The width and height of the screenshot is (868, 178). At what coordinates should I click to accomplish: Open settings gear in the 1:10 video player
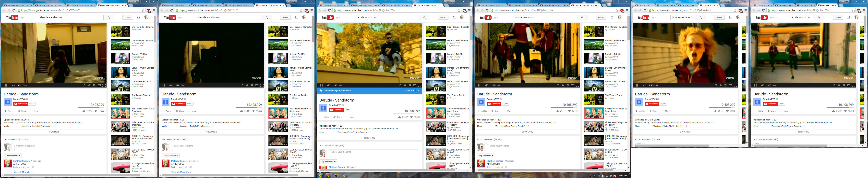410,85
